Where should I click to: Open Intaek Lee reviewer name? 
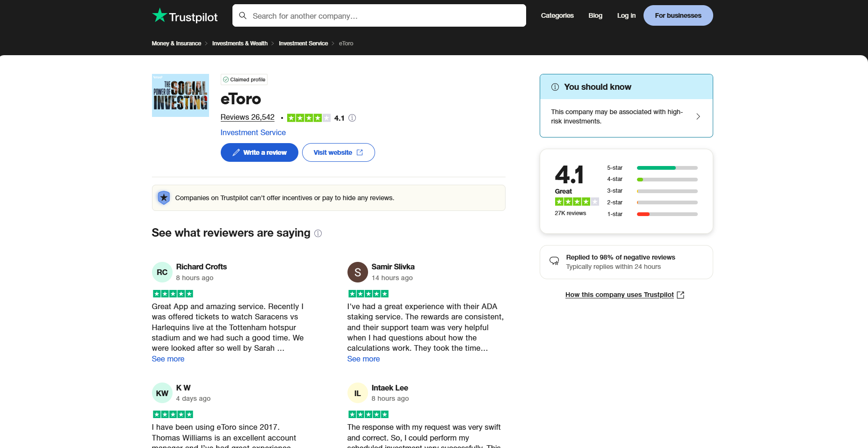[390, 388]
